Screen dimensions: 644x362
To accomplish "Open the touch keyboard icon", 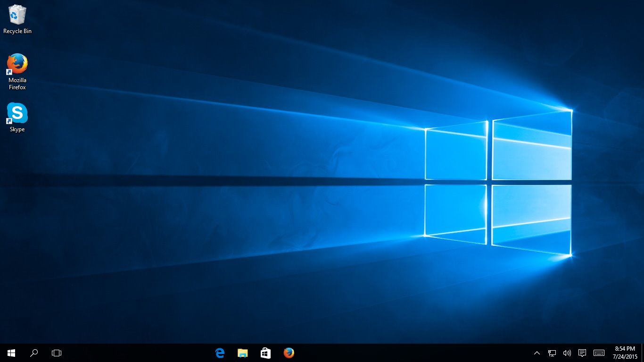I will tap(599, 353).
